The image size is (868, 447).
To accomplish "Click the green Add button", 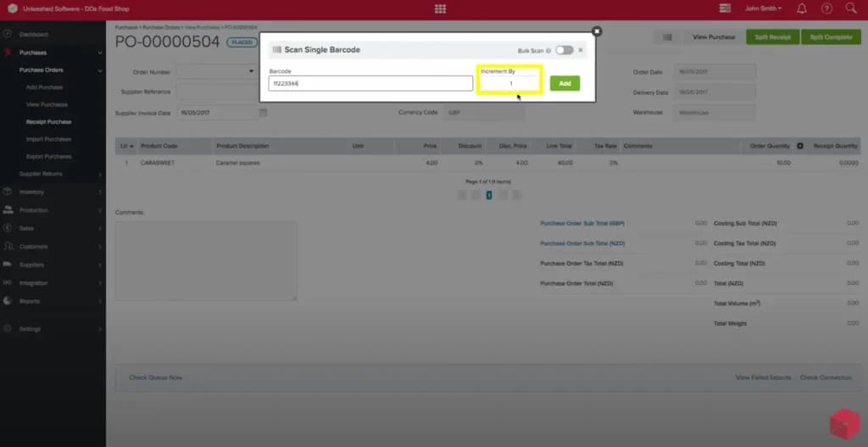I will (565, 84).
